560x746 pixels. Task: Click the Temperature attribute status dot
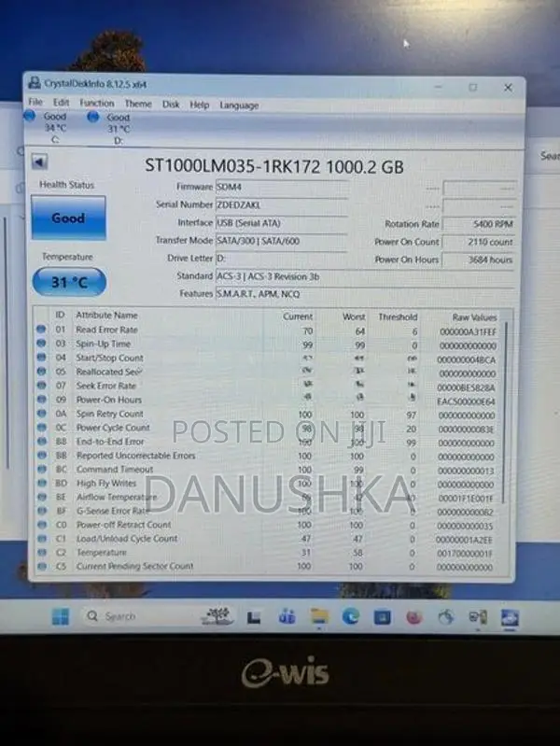[42, 553]
